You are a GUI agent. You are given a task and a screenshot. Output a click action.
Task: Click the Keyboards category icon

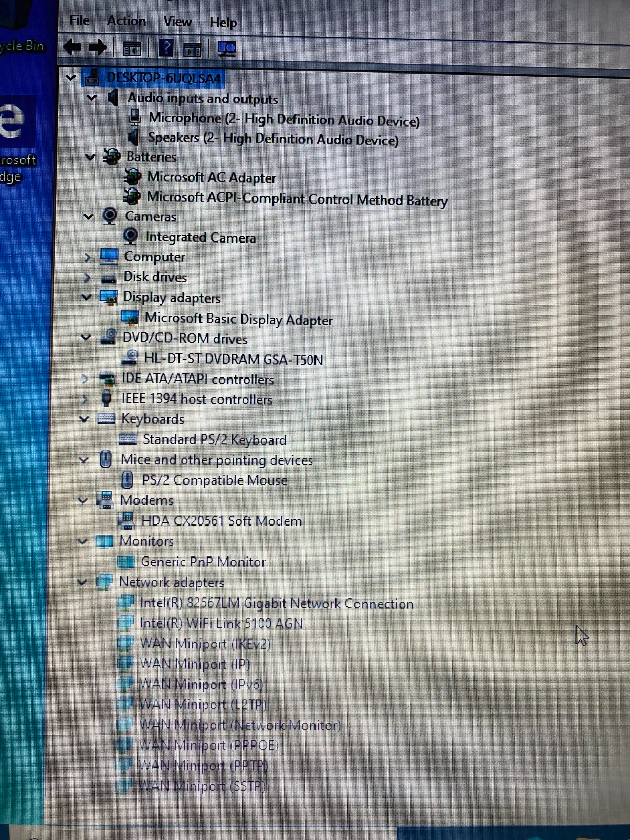pos(106,418)
